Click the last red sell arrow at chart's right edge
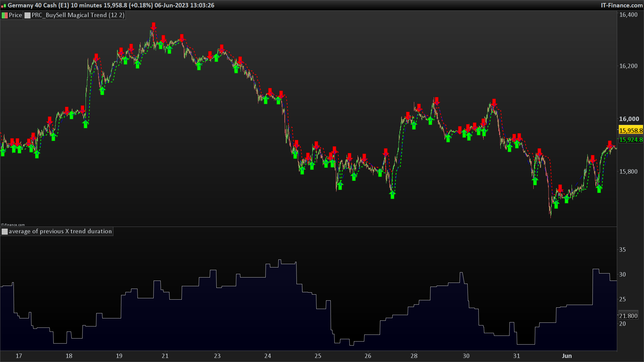Screen dimensions: 644x362 point(610,144)
